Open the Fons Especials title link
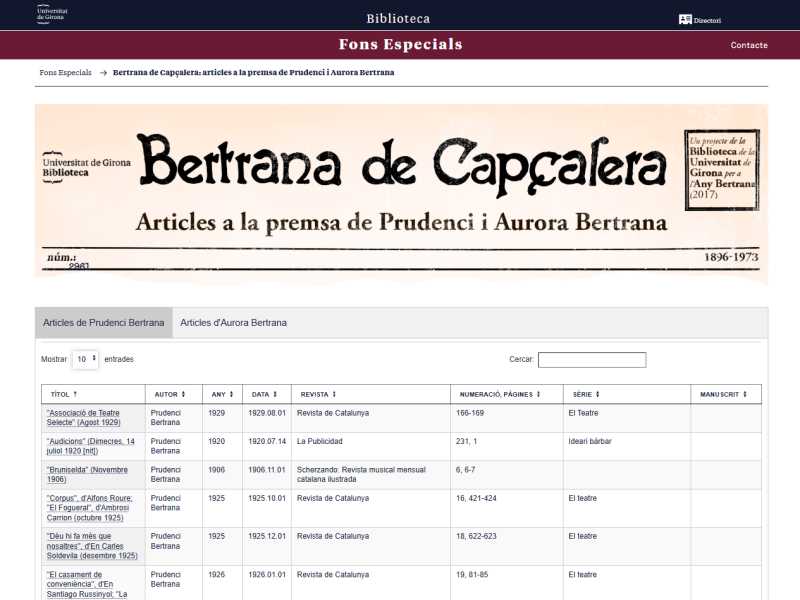The height and width of the screenshot is (600, 800). 401,44
